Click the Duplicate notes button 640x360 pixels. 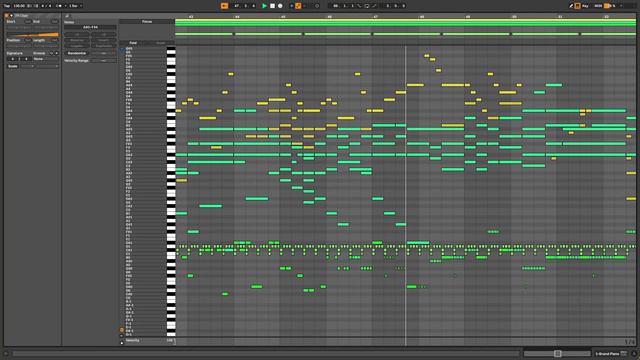tap(104, 46)
